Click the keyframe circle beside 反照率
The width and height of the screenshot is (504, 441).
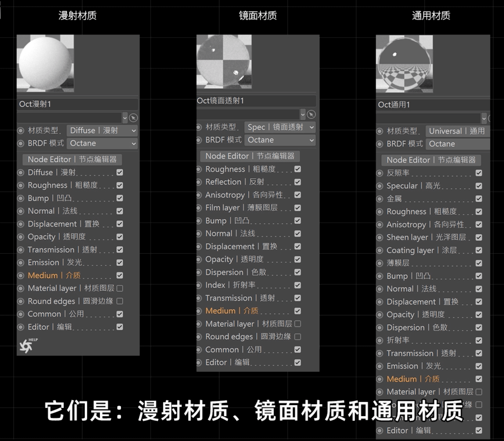click(380, 173)
